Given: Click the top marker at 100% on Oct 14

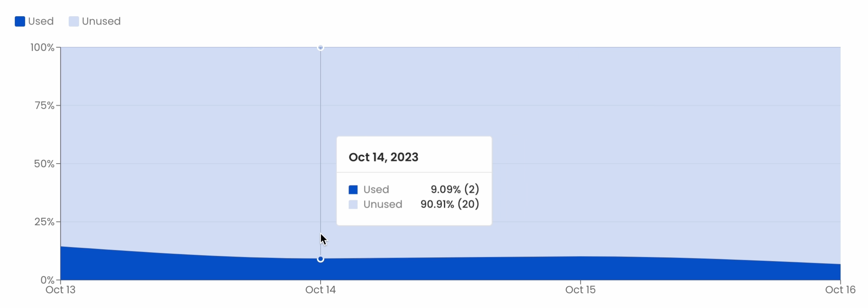Looking at the screenshot, I should tap(321, 48).
